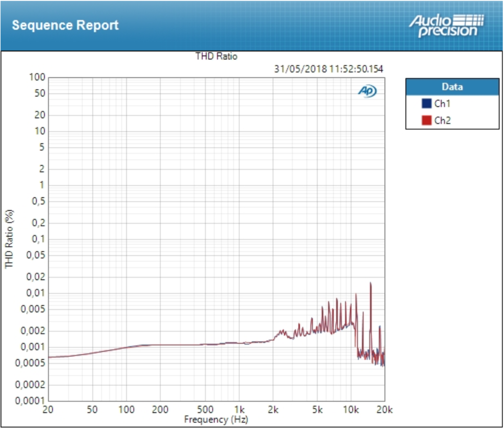Click the AP watermark icon inside the graph
Screen dimensions: 504x428
[367, 91]
